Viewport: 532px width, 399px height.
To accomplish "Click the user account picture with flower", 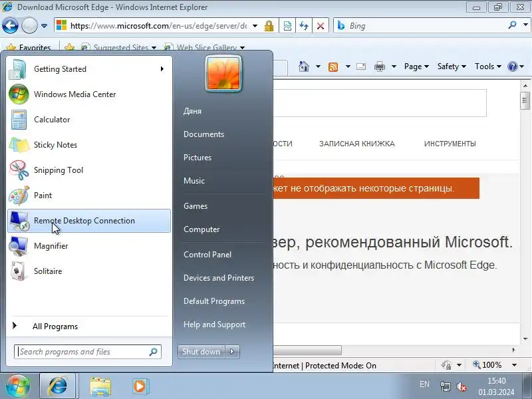I will 223,74.
